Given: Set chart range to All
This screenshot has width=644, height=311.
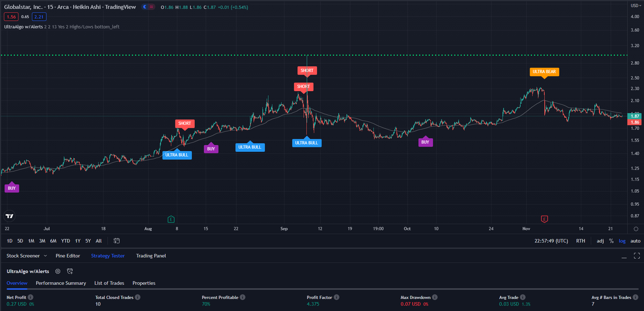Looking at the screenshot, I should pos(99,241).
